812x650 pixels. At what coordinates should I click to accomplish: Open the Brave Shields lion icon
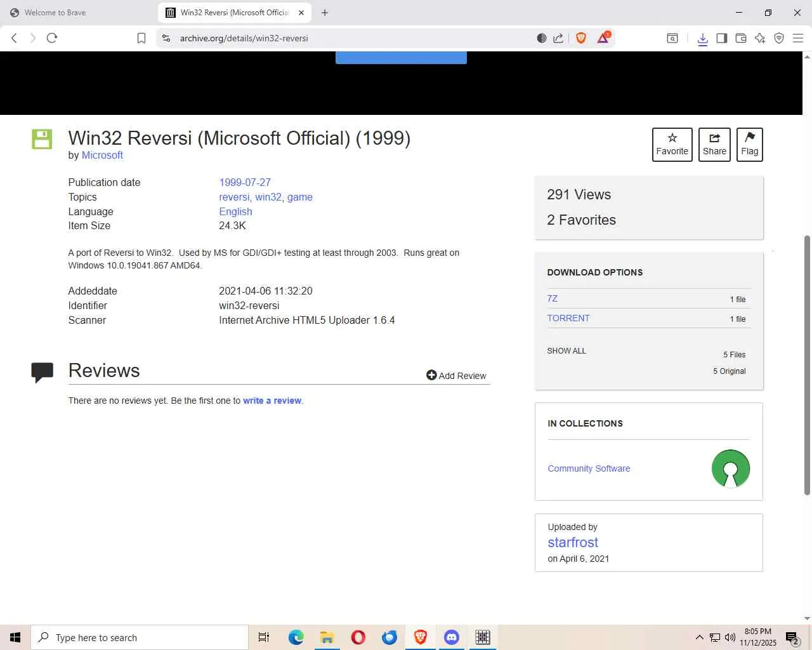click(x=580, y=38)
